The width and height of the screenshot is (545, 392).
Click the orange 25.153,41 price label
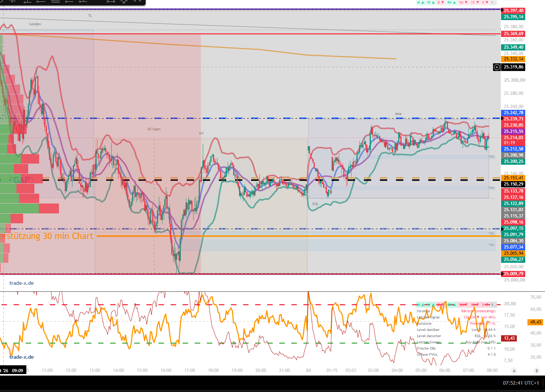coord(513,178)
